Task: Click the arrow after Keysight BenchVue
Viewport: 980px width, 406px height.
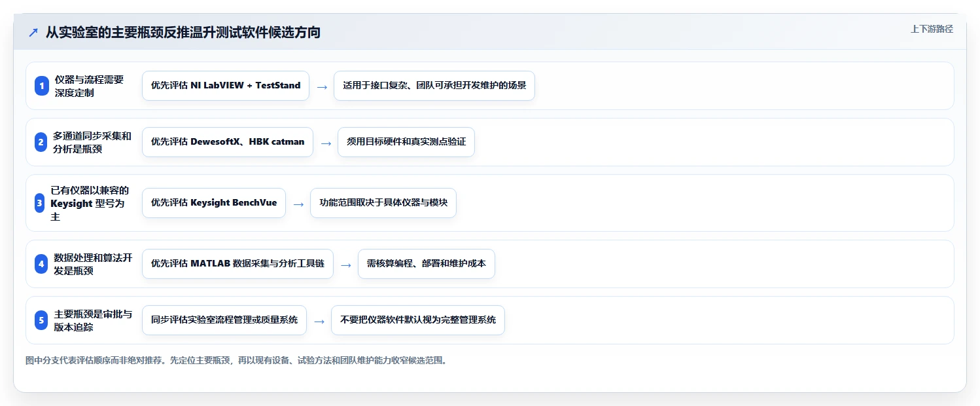Action: pos(298,204)
